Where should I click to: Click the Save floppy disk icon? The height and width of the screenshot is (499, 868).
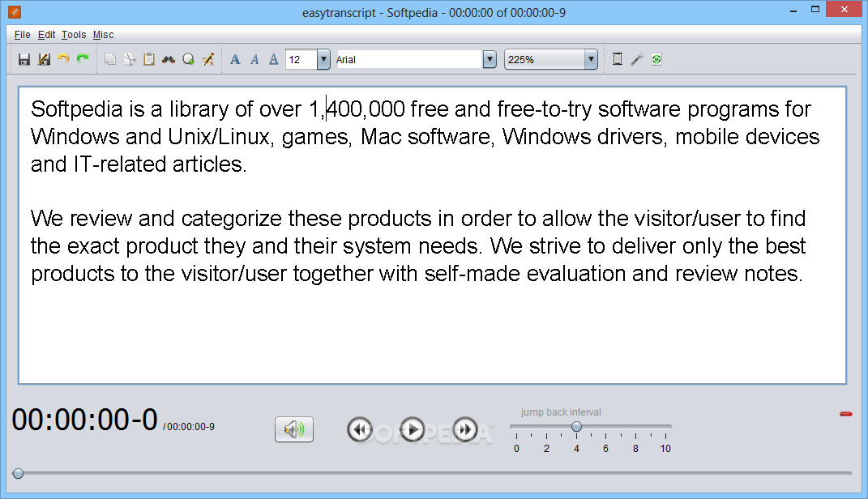pyautogui.click(x=24, y=59)
